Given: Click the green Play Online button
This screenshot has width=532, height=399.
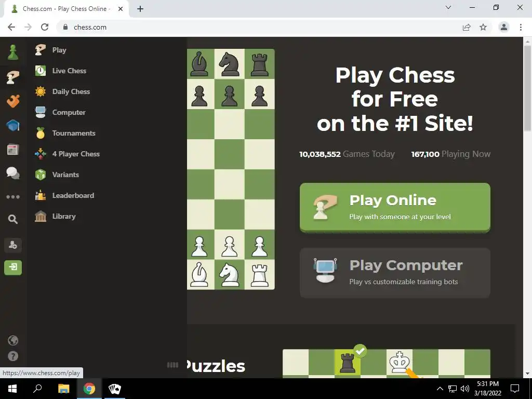Looking at the screenshot, I should [395, 208].
